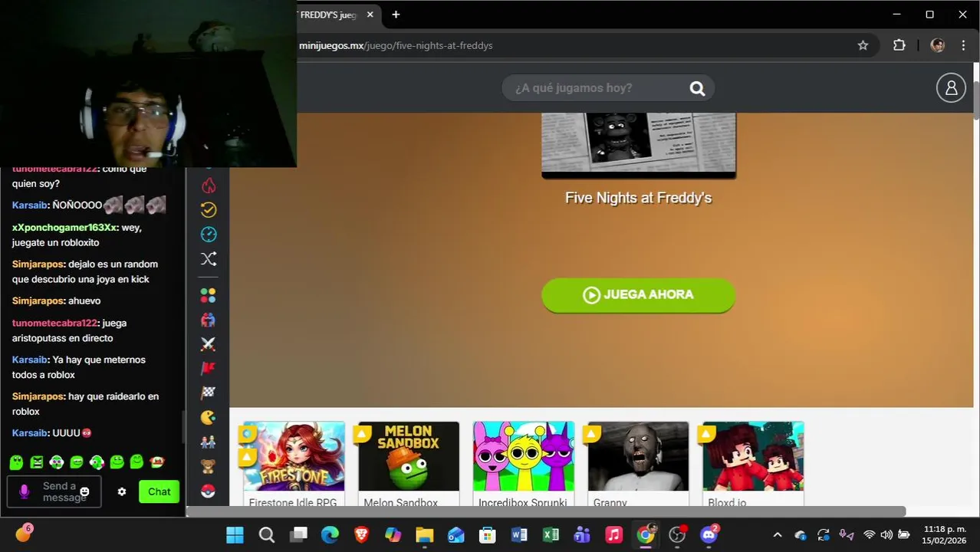Screen dimensions: 980x552
Task: Open Brave browser from the taskbar
Action: tap(361, 535)
